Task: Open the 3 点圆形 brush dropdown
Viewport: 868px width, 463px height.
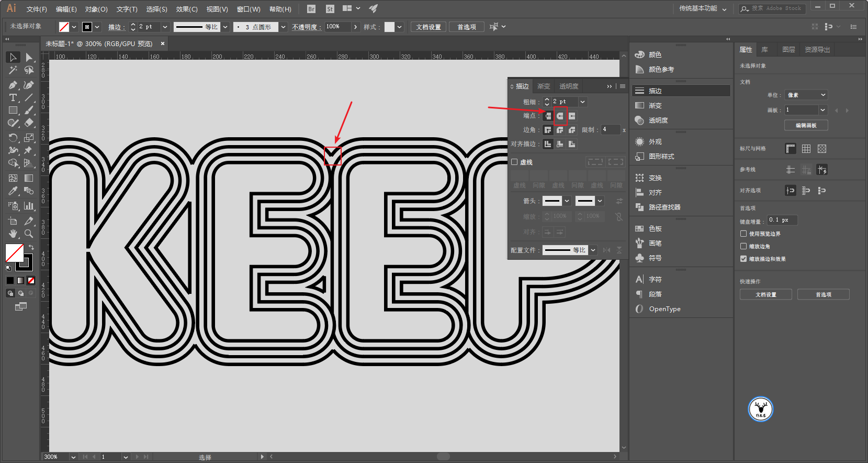Action: (283, 27)
